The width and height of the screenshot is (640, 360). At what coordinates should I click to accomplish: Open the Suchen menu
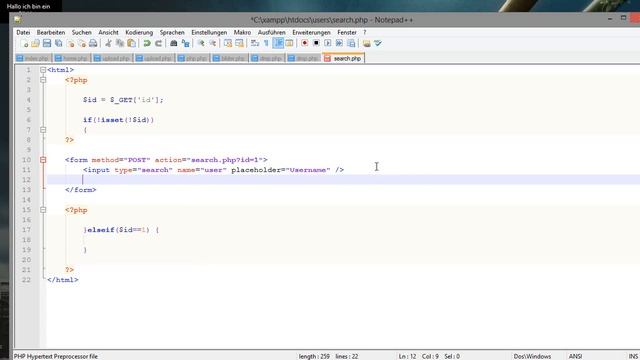(x=82, y=32)
